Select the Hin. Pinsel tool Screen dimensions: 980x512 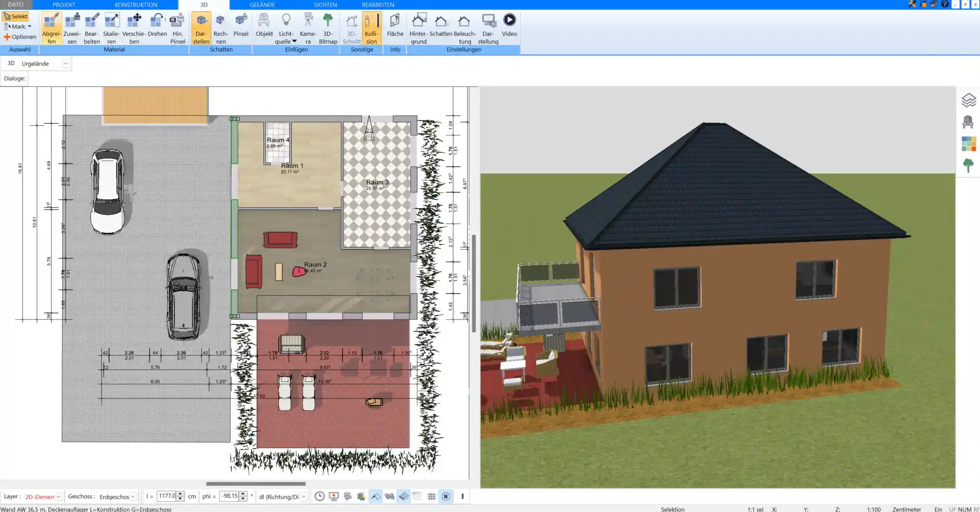[x=177, y=29]
